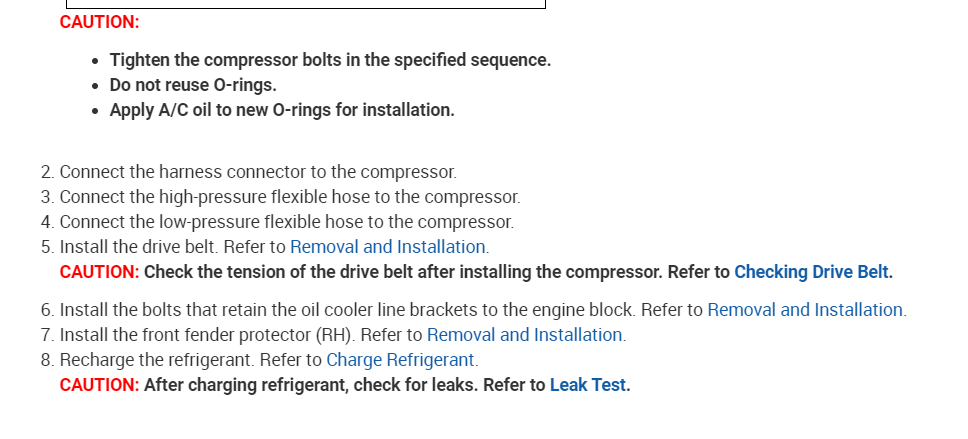The image size is (968, 439).
Task: Open Removal and Installation link for oil cooler brackets
Action: [x=805, y=310]
